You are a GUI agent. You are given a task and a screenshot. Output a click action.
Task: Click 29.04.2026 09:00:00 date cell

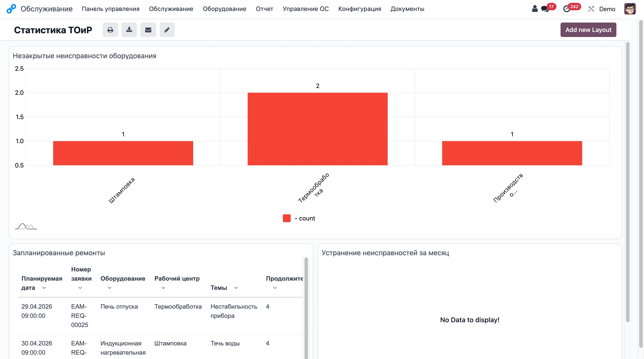(x=37, y=311)
